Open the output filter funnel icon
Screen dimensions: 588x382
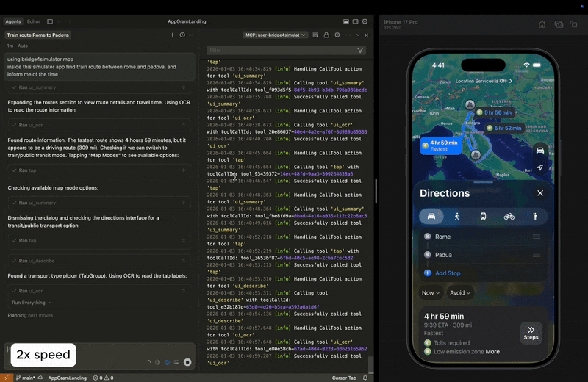click(360, 50)
